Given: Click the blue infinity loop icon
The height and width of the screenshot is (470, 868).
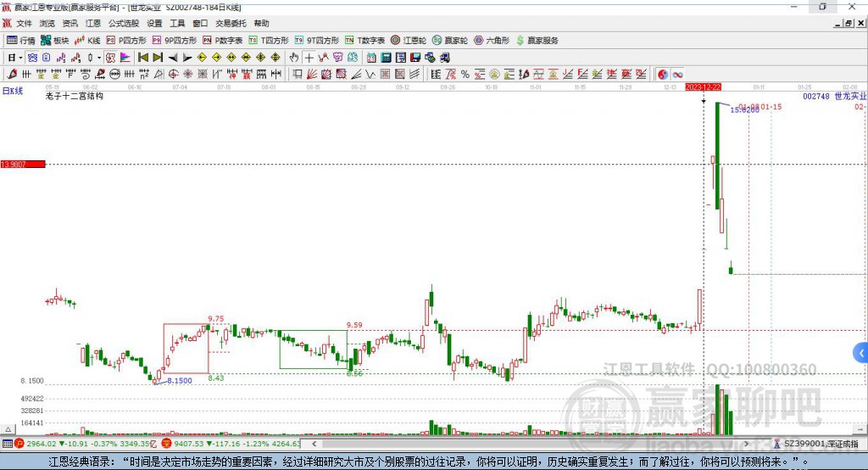Looking at the screenshot, I should (x=677, y=75).
